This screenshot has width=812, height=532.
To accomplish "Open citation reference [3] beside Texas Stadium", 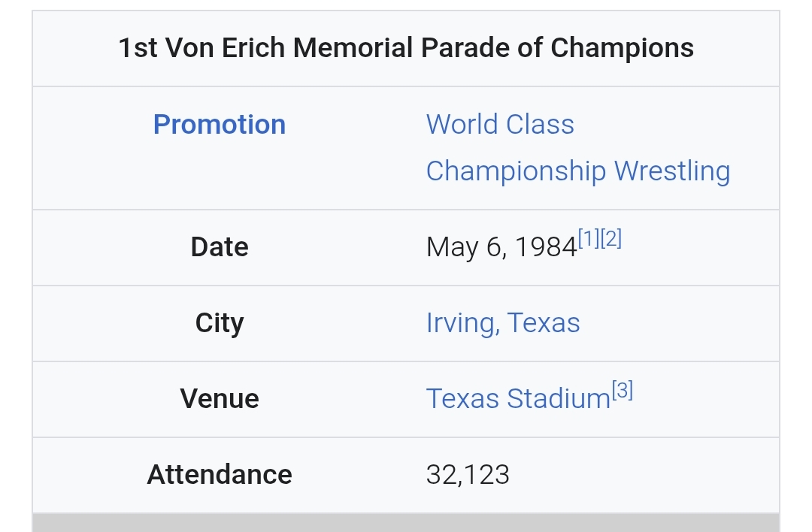I will point(622,390).
